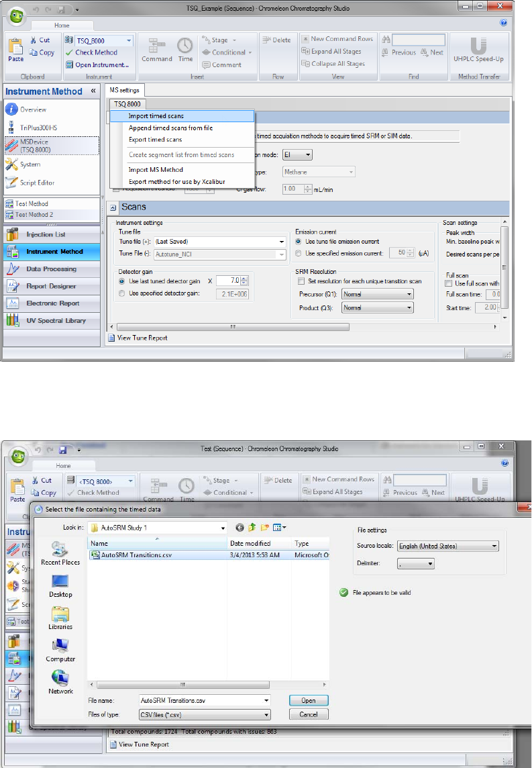Collapse All Stages in top window
532x768 pixels.
pos(333,64)
